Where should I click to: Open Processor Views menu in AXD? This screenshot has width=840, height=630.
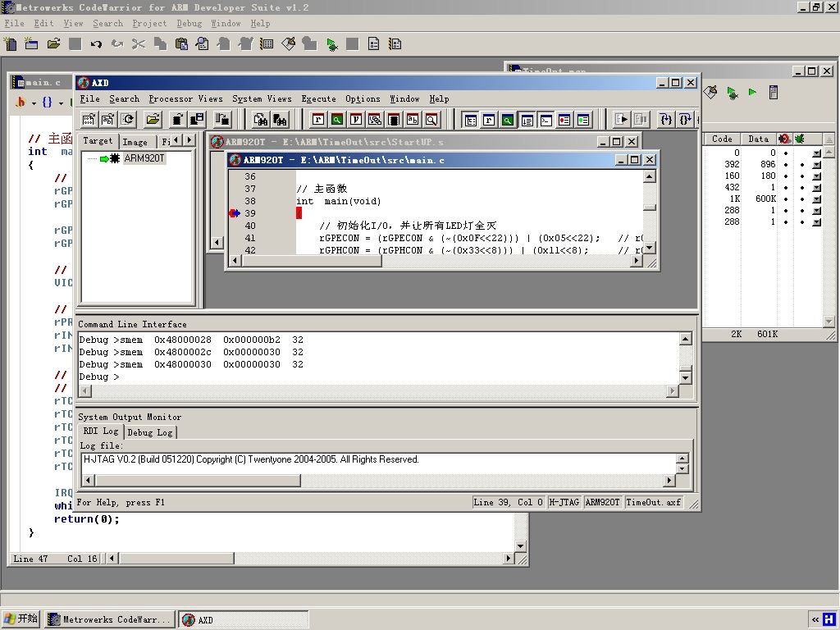click(185, 98)
